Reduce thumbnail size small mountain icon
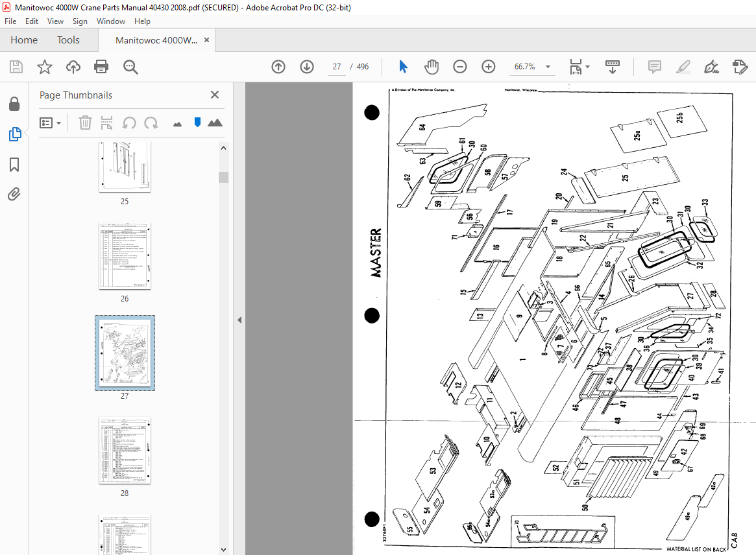 point(177,124)
